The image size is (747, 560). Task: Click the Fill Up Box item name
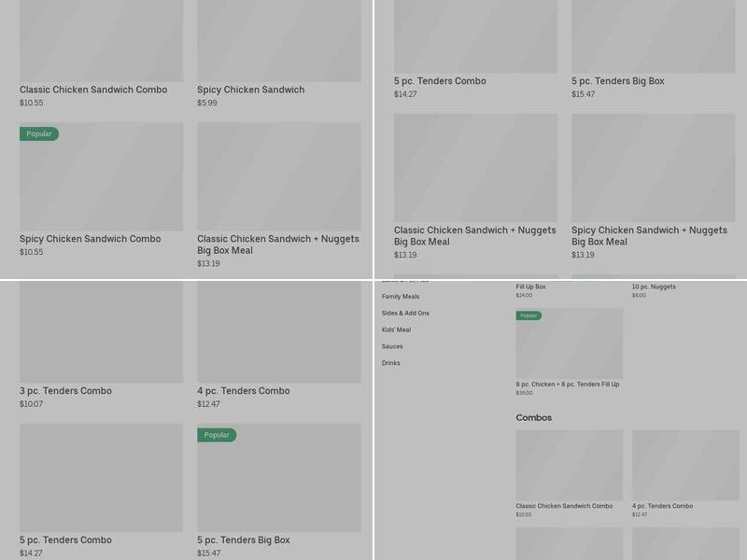pos(530,287)
